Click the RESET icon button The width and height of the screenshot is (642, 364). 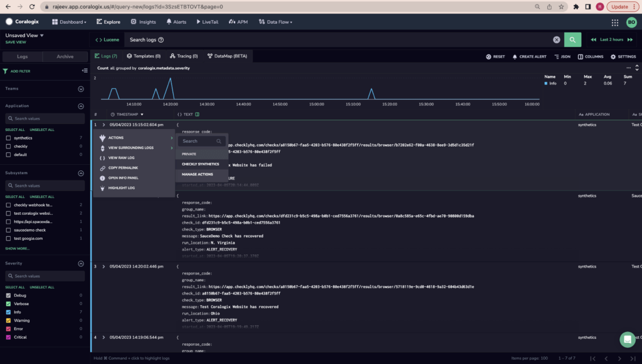[x=495, y=56]
